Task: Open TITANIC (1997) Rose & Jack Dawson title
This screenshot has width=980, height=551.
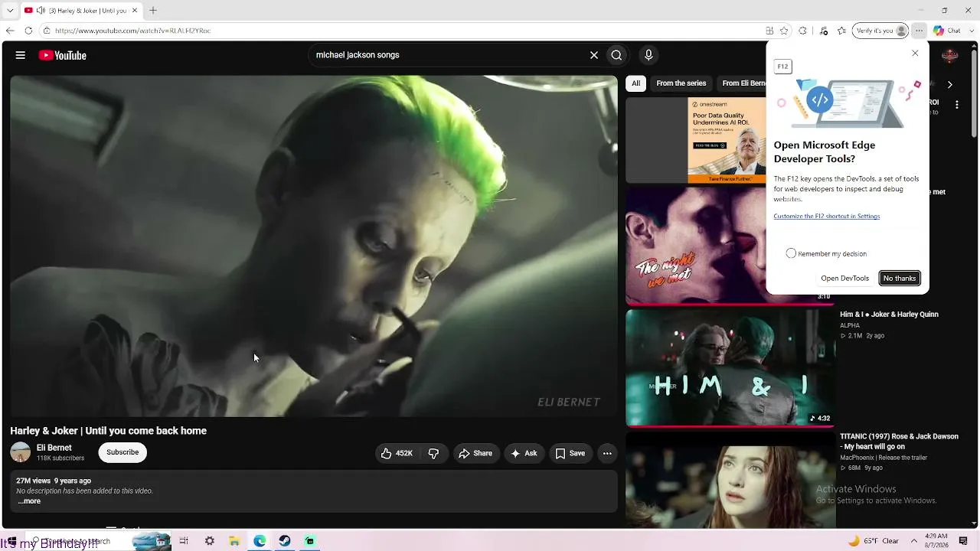Action: (x=899, y=442)
